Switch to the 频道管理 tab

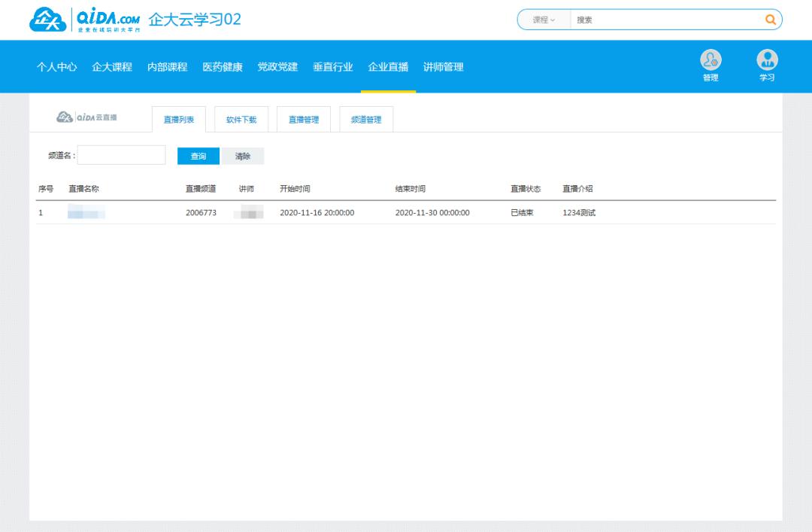click(x=366, y=119)
